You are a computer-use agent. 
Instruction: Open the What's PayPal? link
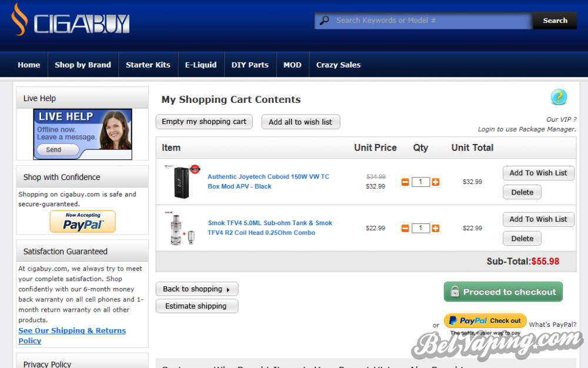click(552, 324)
